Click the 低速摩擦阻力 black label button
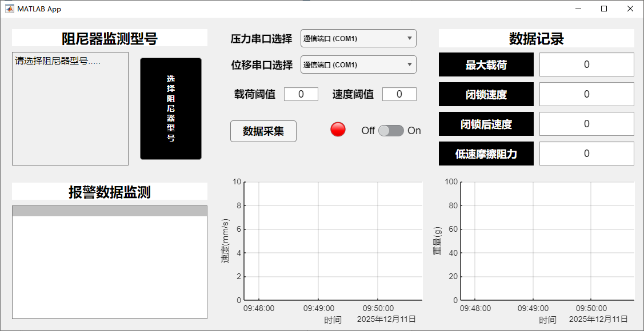Viewport: 644px width, 331px height. [486, 154]
